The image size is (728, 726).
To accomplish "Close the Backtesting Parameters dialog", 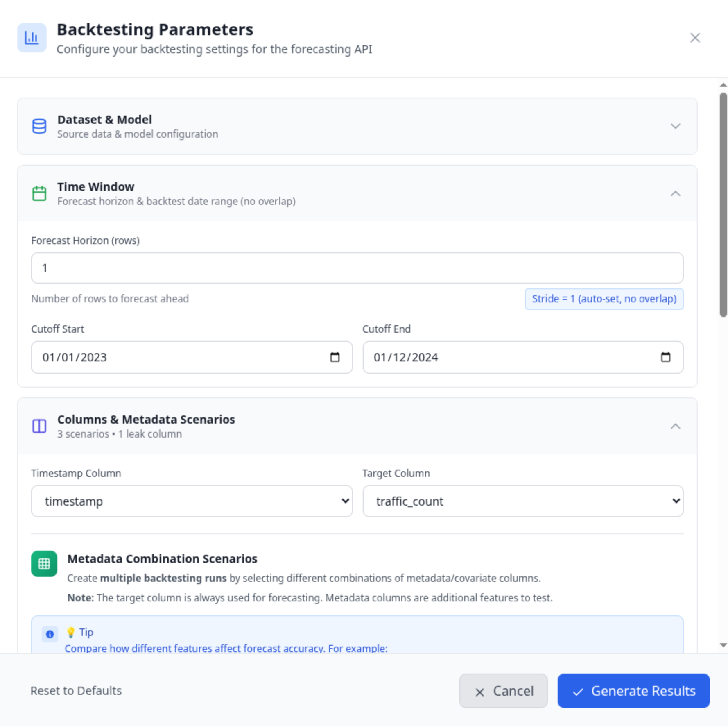I will (x=695, y=38).
